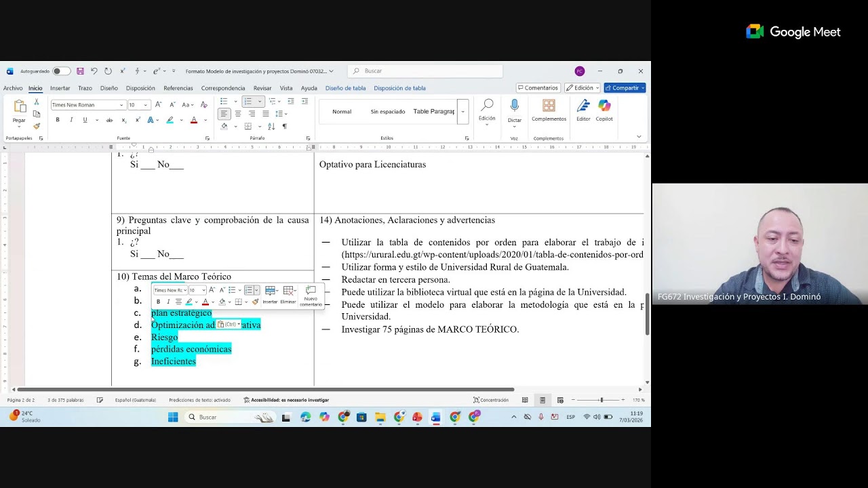Switch to the Revisar tab

point(262,88)
